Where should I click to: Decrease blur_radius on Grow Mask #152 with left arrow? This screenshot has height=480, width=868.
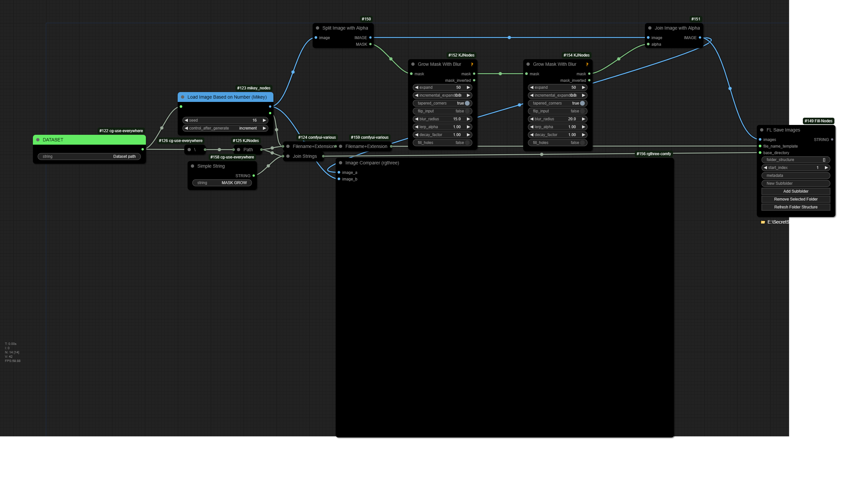(x=417, y=119)
